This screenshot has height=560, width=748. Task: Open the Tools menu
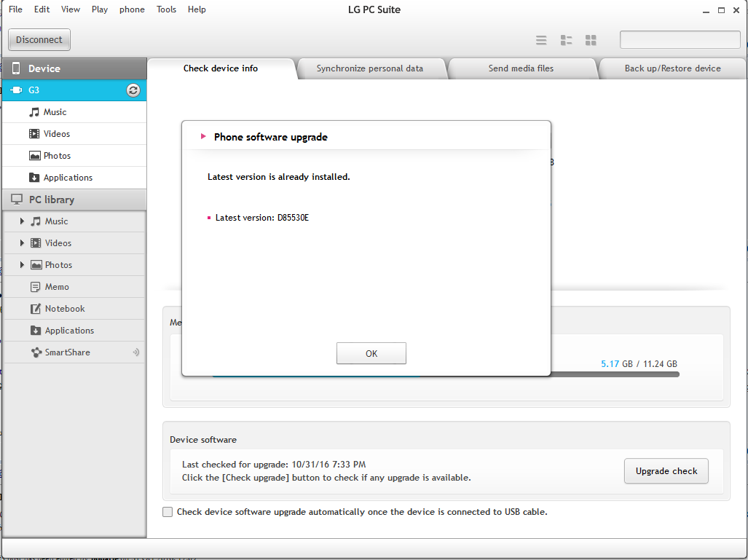(x=166, y=9)
